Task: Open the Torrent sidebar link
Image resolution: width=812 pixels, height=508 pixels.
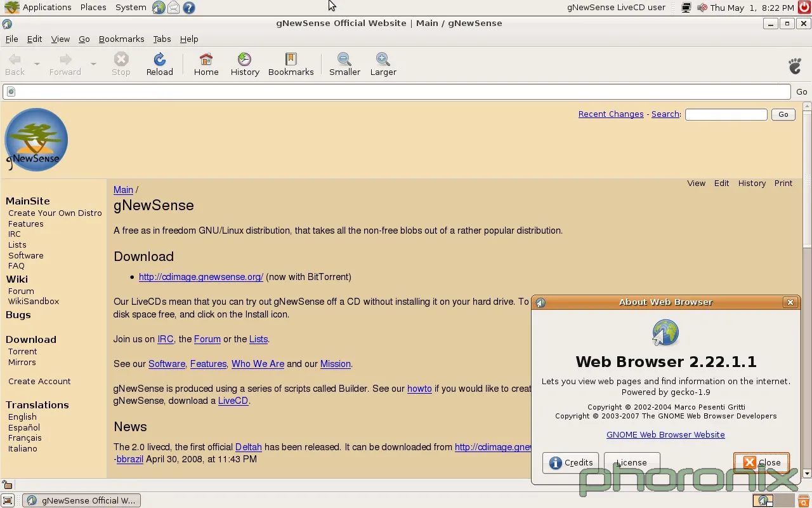Action: coord(22,352)
